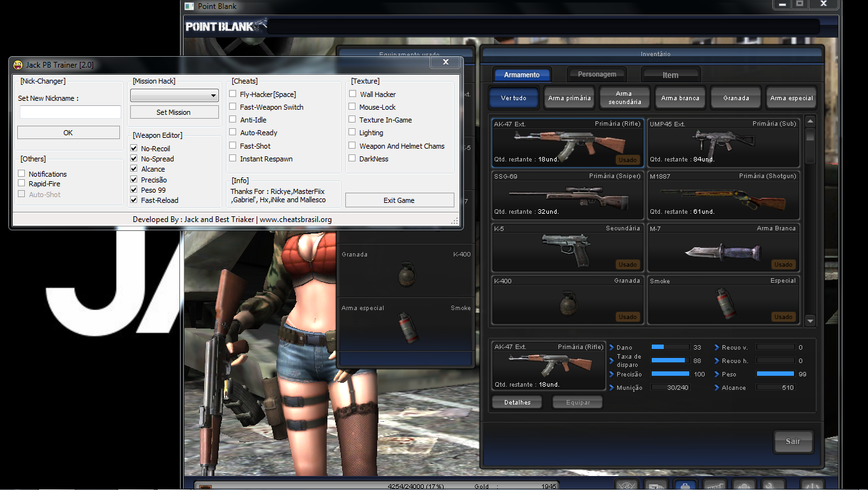Click the arrow icon beside Dano
The image size is (868, 490).
pos(612,347)
